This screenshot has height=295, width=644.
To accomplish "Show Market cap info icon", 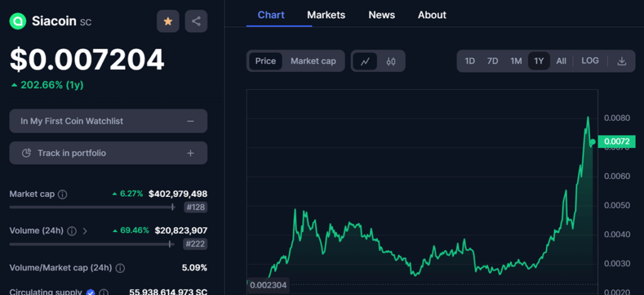I will (62, 194).
